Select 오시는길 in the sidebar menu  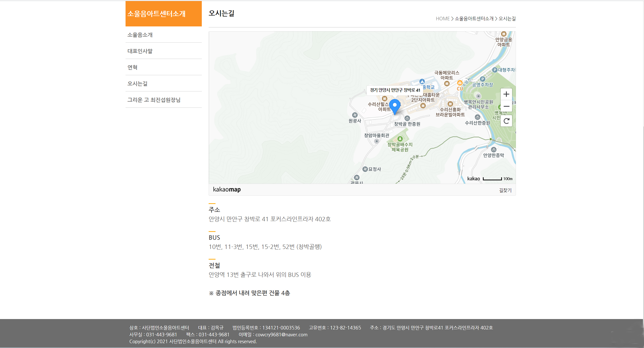[x=137, y=84]
